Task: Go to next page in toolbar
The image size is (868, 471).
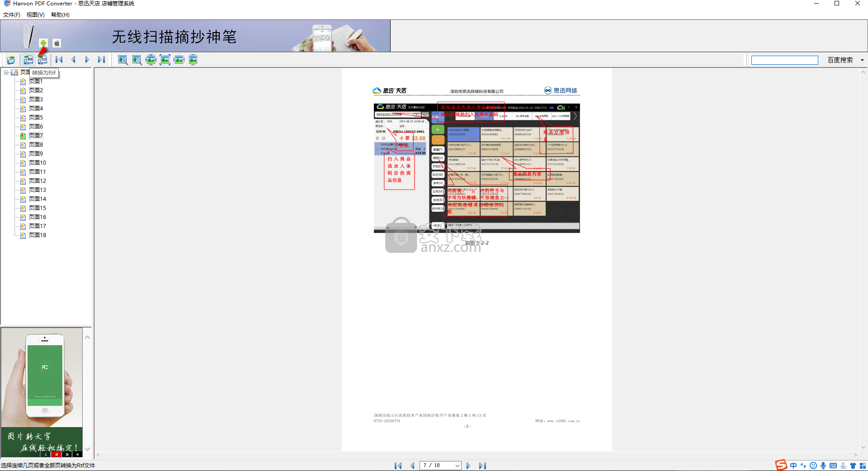Action: 87,60
